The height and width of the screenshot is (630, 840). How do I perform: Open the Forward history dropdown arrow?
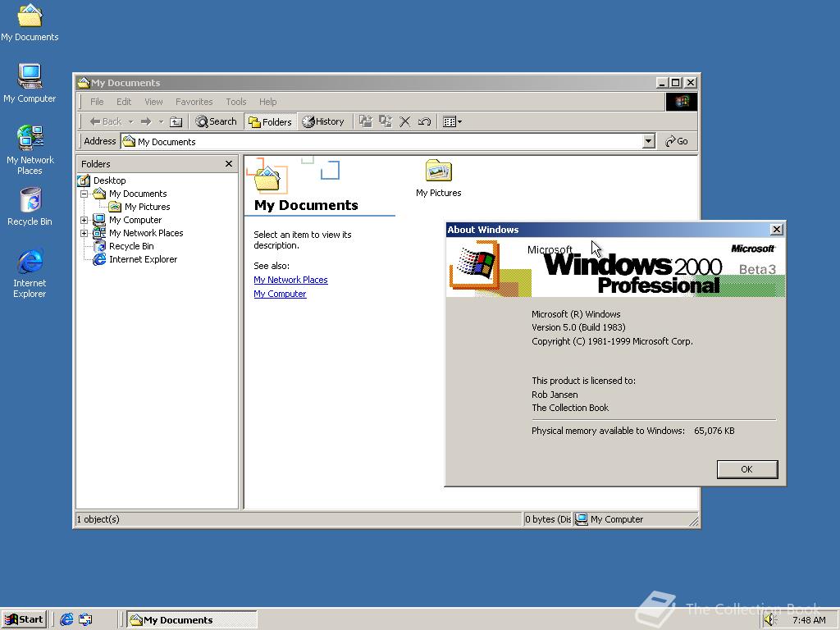coord(161,121)
